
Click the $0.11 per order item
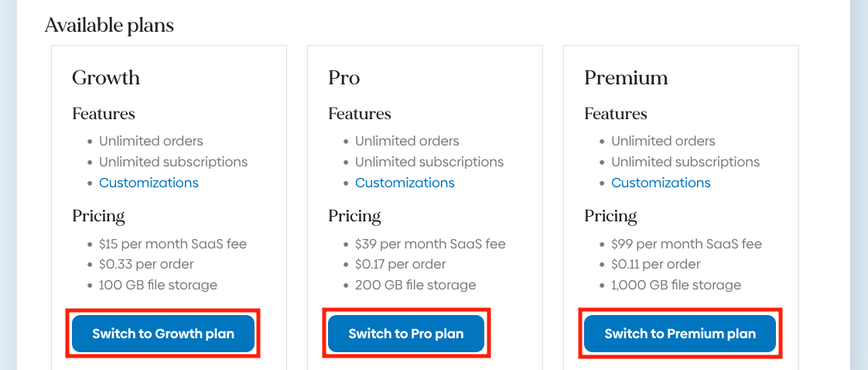coord(655,264)
